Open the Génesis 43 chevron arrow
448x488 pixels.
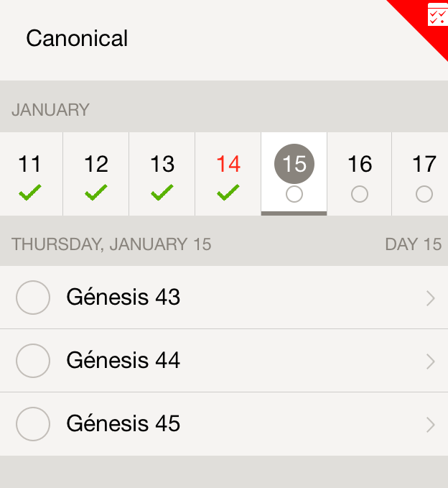pyautogui.click(x=431, y=298)
